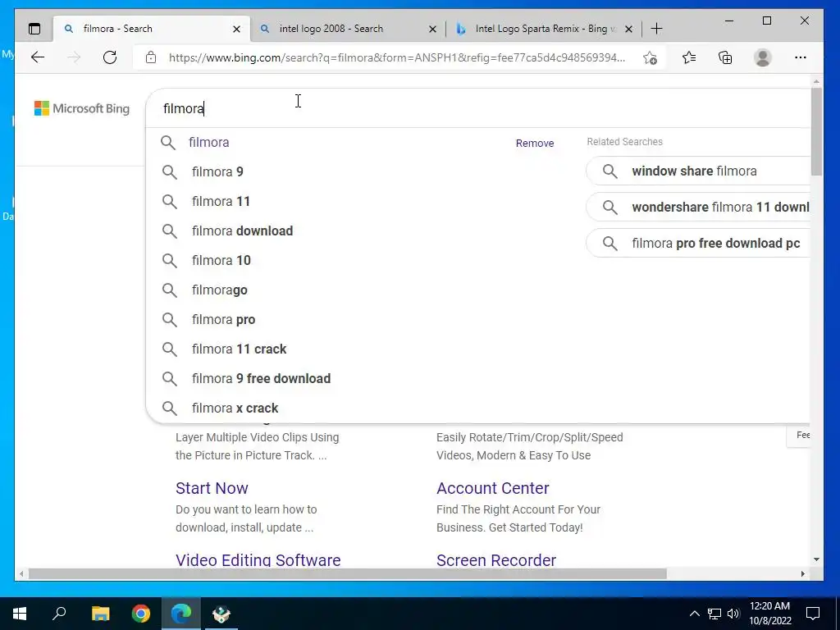Open related 'filmora pro free download pc'
The image size is (840, 630).
[698, 243]
